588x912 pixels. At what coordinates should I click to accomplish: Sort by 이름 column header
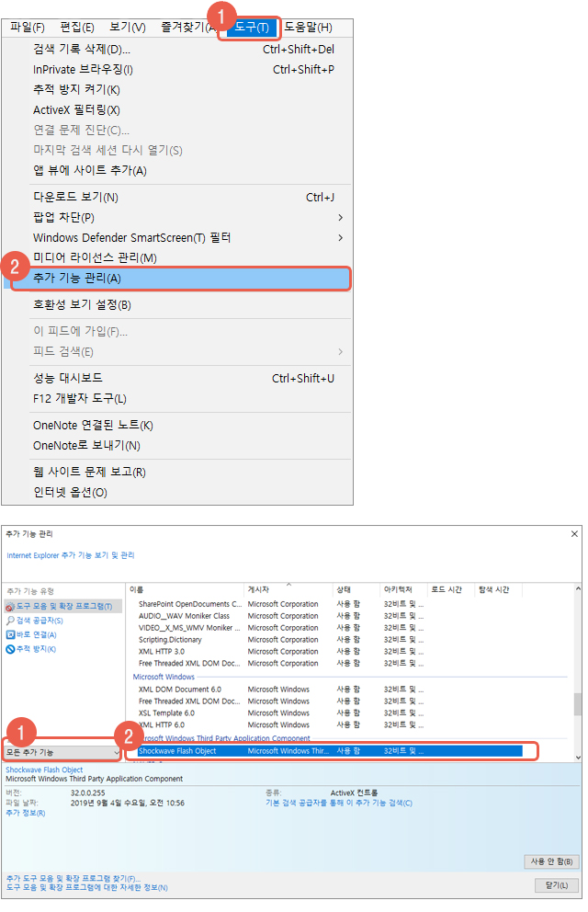185,590
